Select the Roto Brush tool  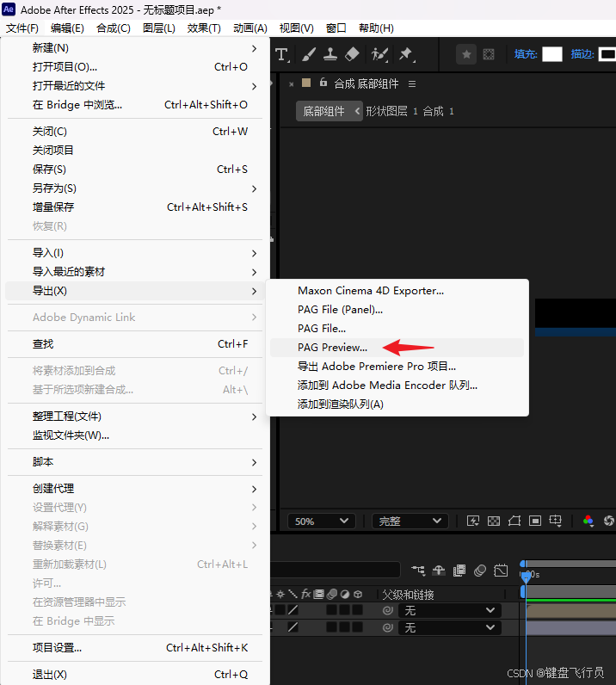[x=379, y=54]
